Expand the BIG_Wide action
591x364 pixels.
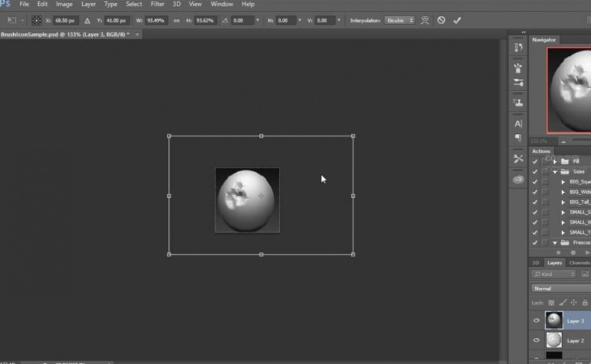pos(563,192)
